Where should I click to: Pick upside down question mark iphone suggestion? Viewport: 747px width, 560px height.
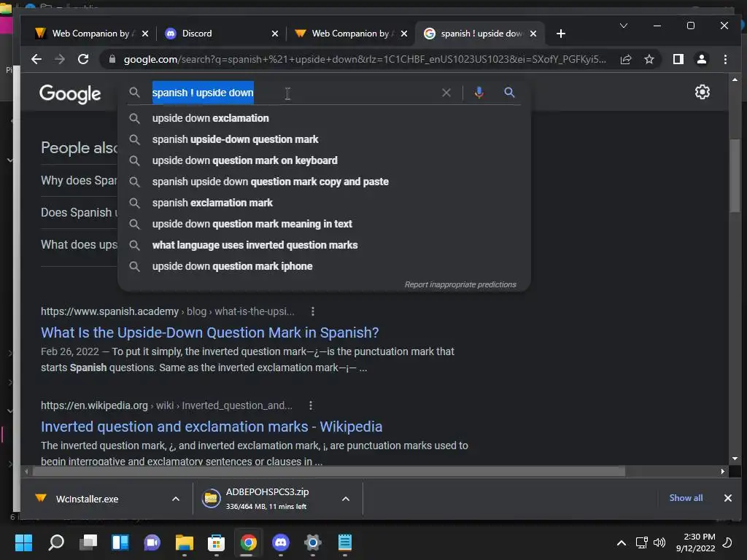click(x=324, y=266)
